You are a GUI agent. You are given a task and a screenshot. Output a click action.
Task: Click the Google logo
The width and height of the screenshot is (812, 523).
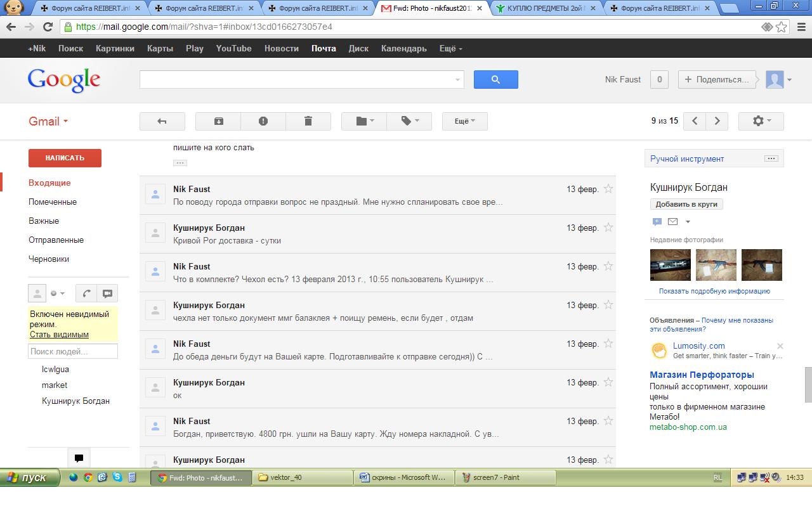pyautogui.click(x=64, y=80)
